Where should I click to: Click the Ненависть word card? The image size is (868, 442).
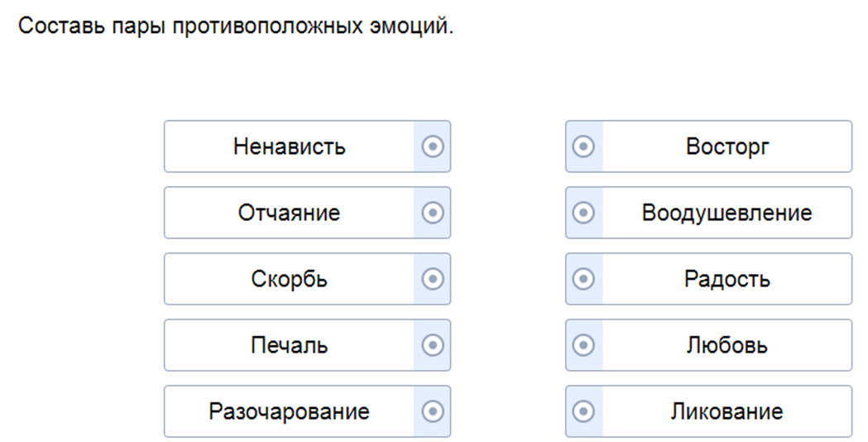290,147
